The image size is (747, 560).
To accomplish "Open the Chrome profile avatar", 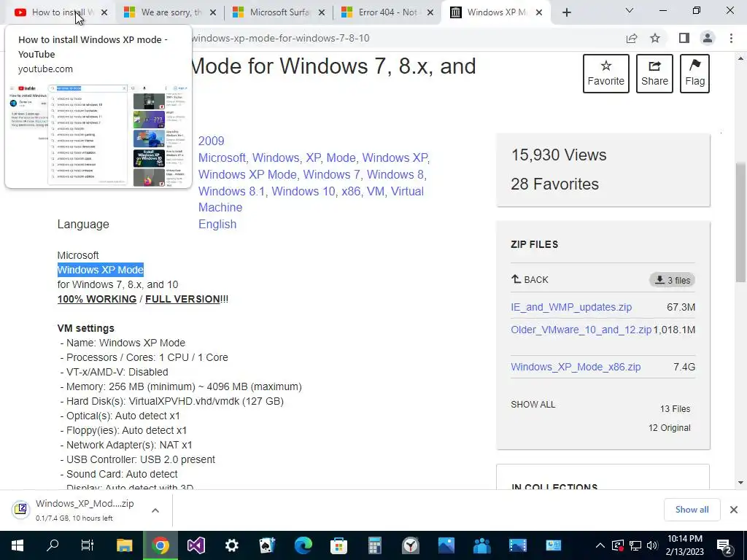I will coord(708,38).
